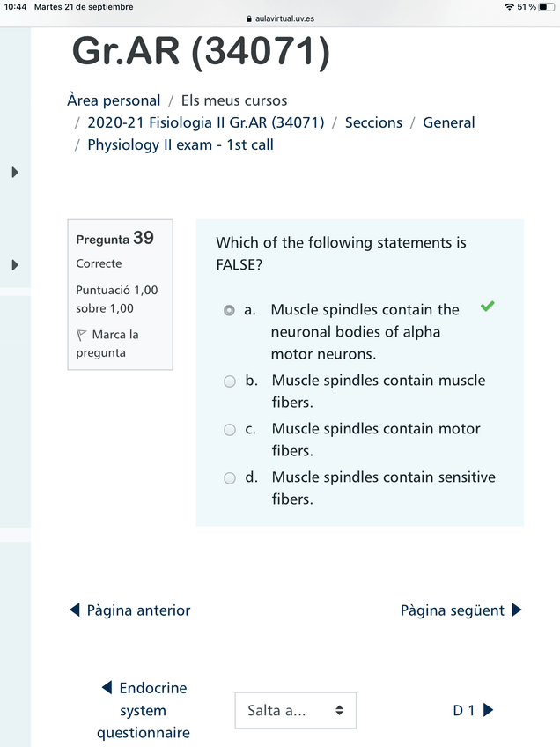
Task: Open Els meus cursos breadcrumb
Action: [234, 100]
